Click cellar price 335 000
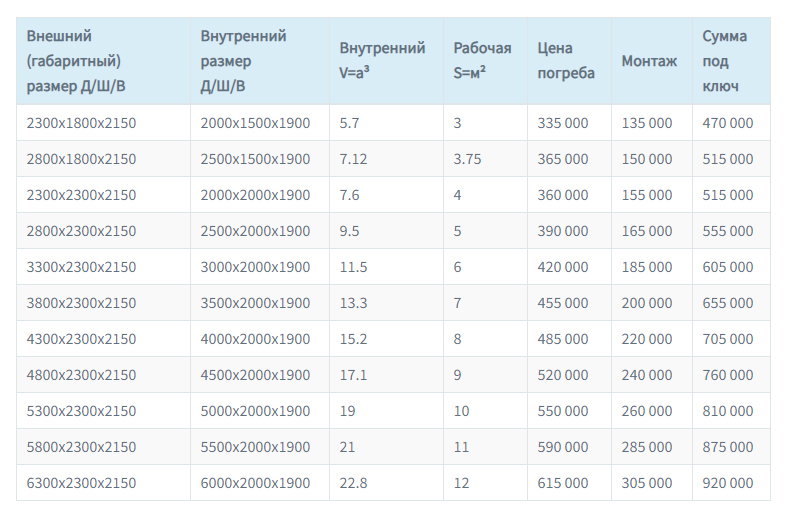Screen dimensions: 790x515 tap(563, 123)
